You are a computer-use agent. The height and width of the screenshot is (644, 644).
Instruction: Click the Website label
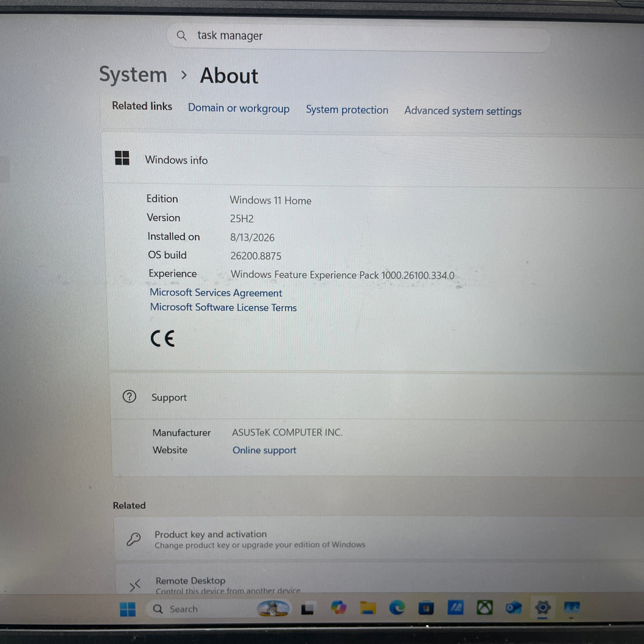point(170,450)
